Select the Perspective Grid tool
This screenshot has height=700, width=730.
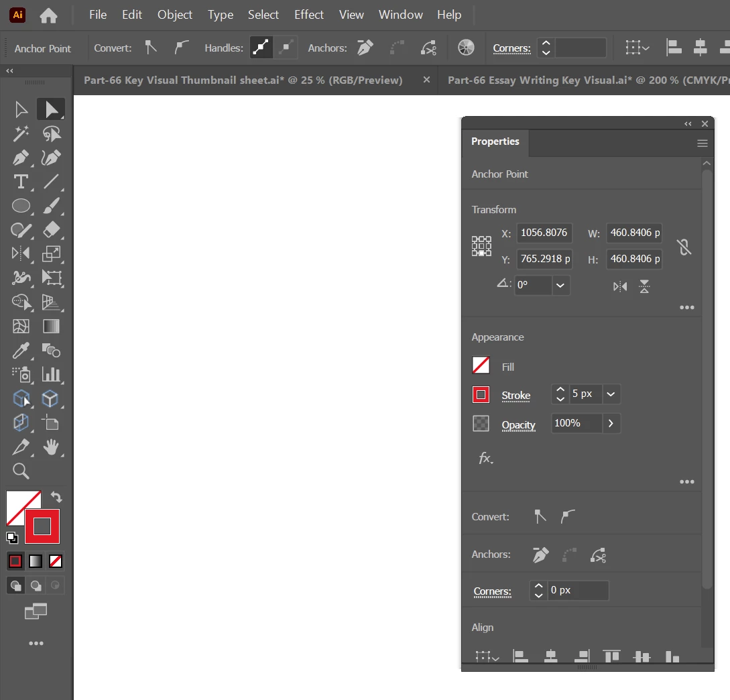(51, 302)
